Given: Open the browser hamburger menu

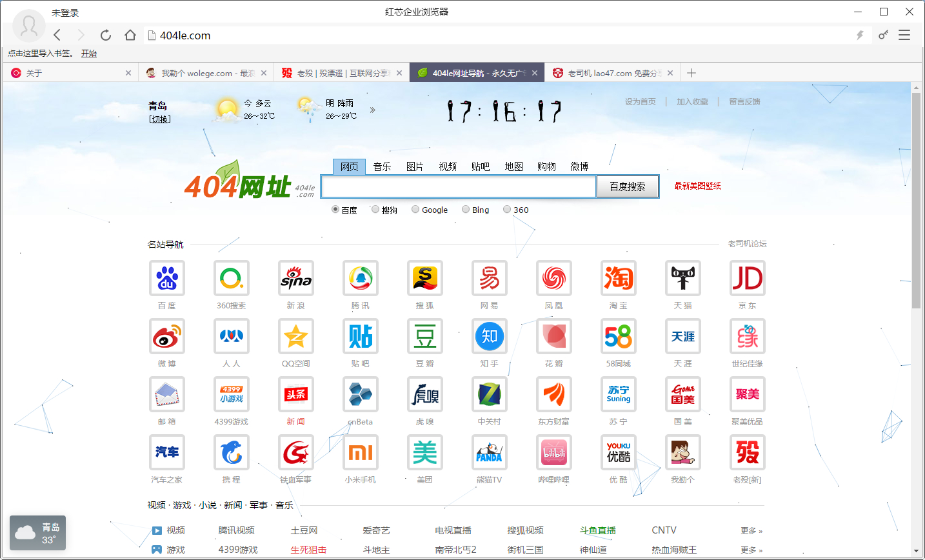Looking at the screenshot, I should point(904,35).
